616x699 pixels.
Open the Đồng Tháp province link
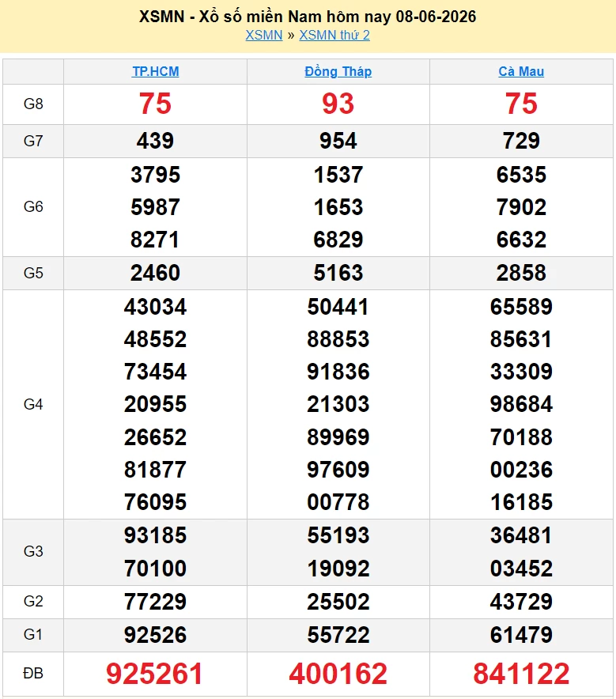[338, 71]
